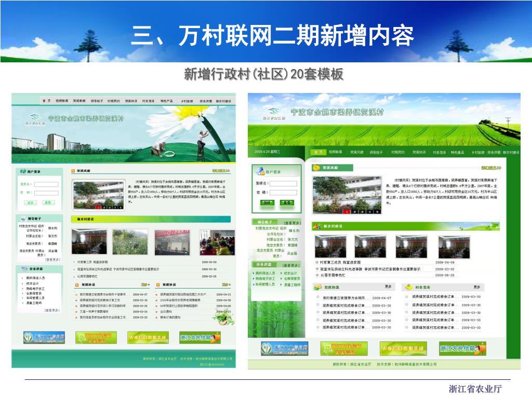Viewport: 532px width, 399px height.
Task: Click 领导班子 panel icon in left sidebar
Action: pos(23,219)
